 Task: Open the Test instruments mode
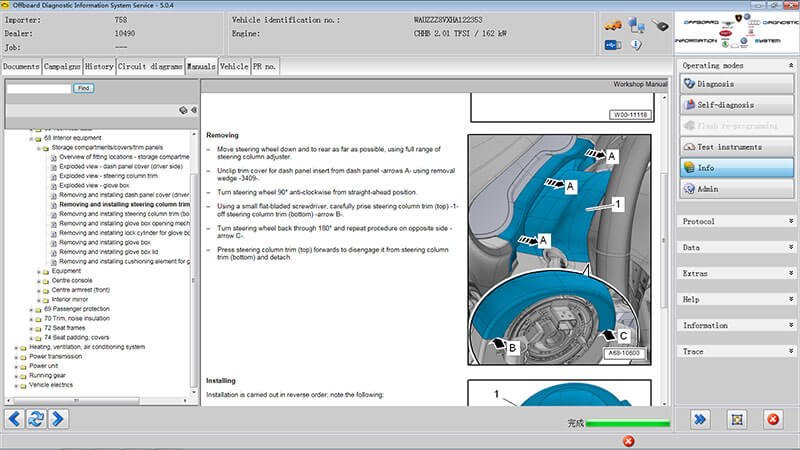[x=737, y=146]
